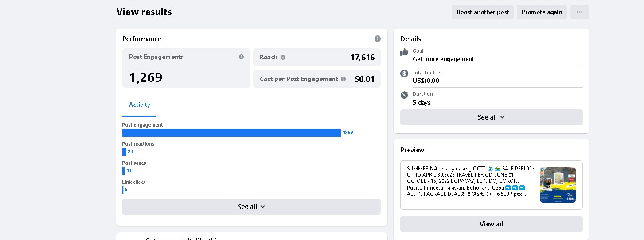Click the Link clicks value 6
The width and height of the screenshot is (644, 240).
click(126, 190)
